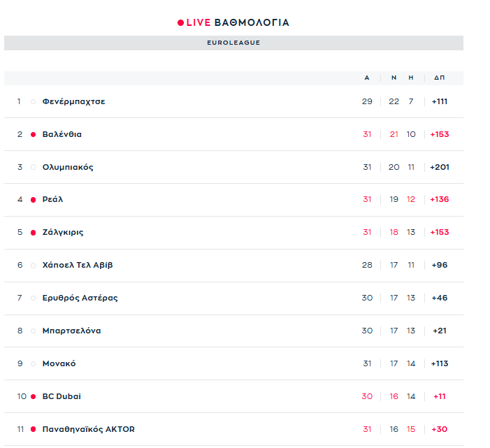Screen dimensions: 490x448
Task: Select the EUROLEAGUE tab
Action: pos(233,43)
